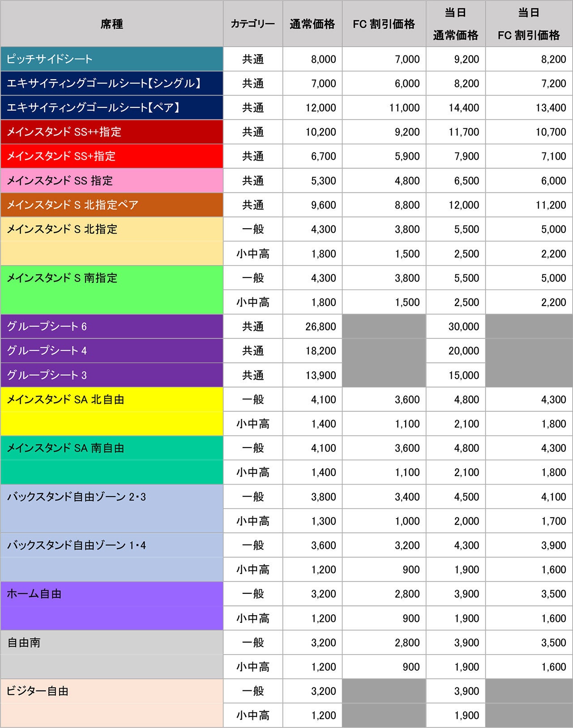Screen dimensions: 573x728
Task: Click the 8,000 price for ピッチサイドシート
Action: (x=312, y=59)
